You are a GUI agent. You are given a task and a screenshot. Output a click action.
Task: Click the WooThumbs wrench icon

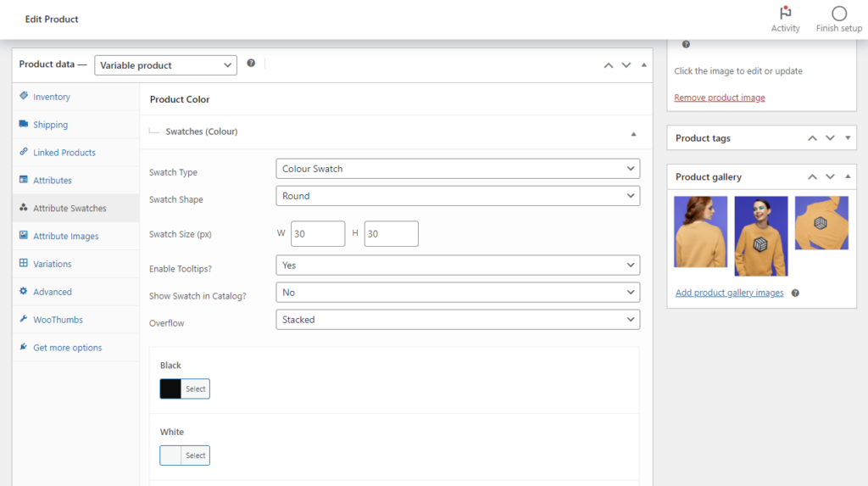pos(24,320)
